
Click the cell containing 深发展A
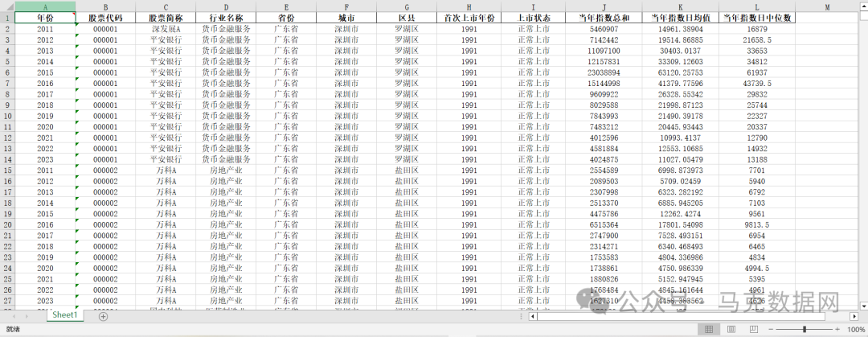tap(166, 29)
